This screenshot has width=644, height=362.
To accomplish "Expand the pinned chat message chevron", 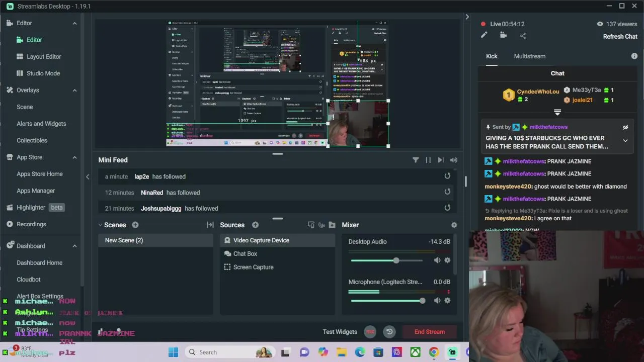I will point(625,141).
